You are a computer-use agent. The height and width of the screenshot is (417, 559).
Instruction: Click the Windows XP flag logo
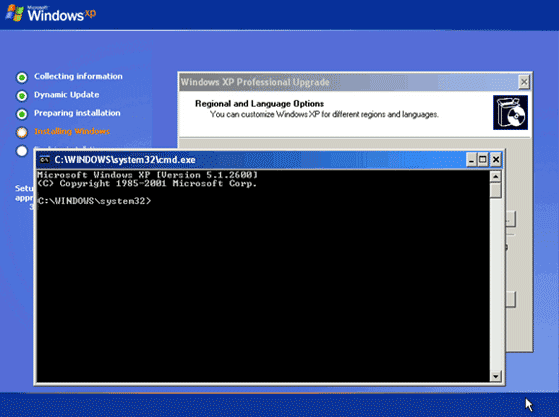15,13
